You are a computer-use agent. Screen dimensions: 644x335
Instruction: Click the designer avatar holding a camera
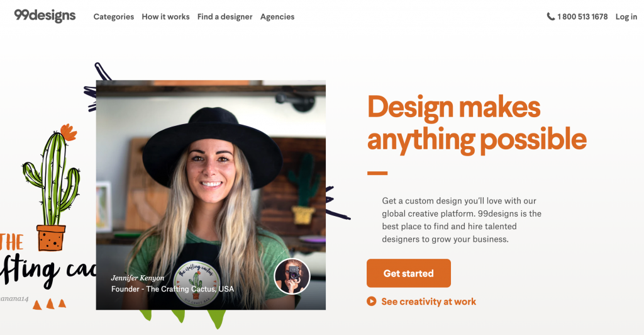(x=292, y=276)
